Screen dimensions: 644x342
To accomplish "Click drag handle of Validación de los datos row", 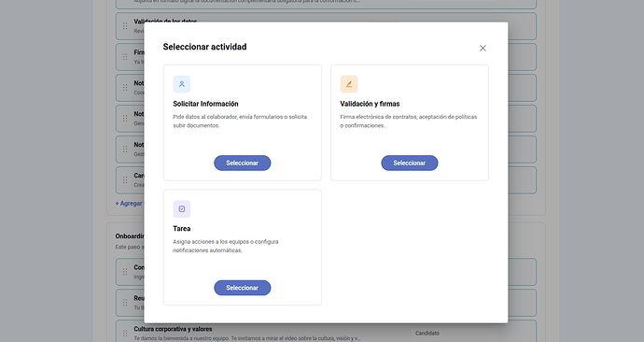I will 125,26.
